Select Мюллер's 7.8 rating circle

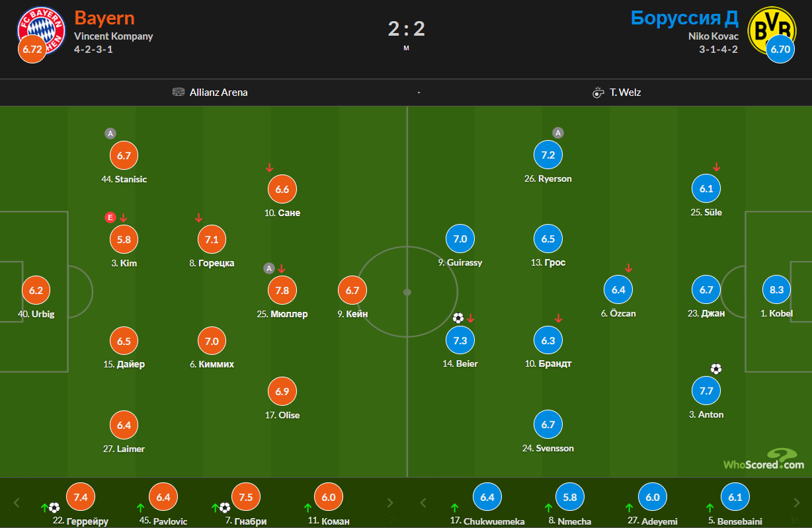click(x=282, y=291)
